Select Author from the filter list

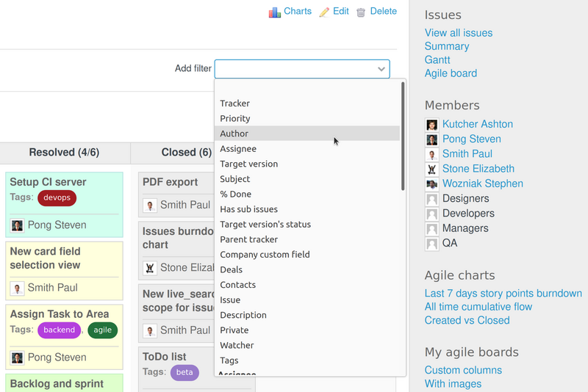234,134
